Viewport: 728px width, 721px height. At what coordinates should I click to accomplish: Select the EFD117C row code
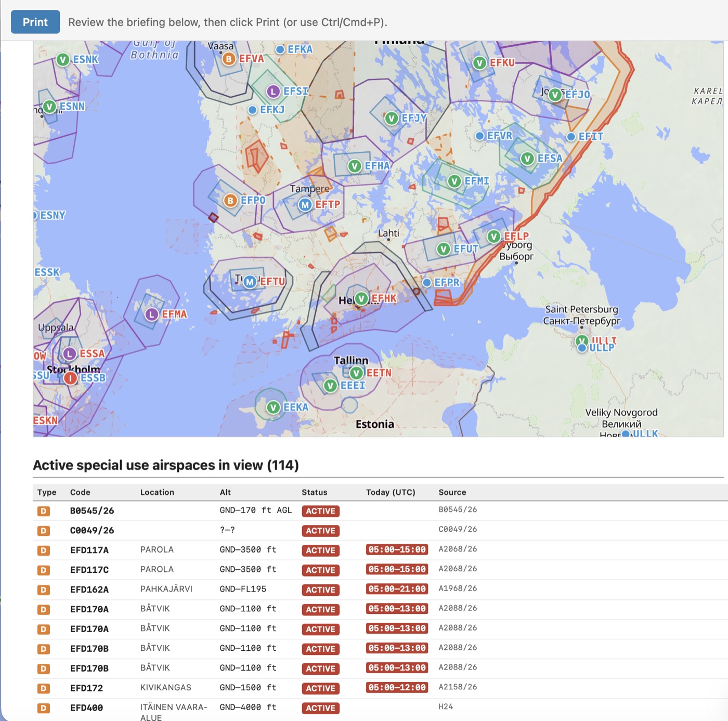pos(89,570)
